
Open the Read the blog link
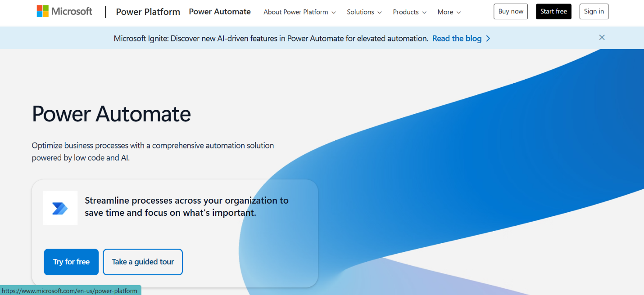coord(461,38)
